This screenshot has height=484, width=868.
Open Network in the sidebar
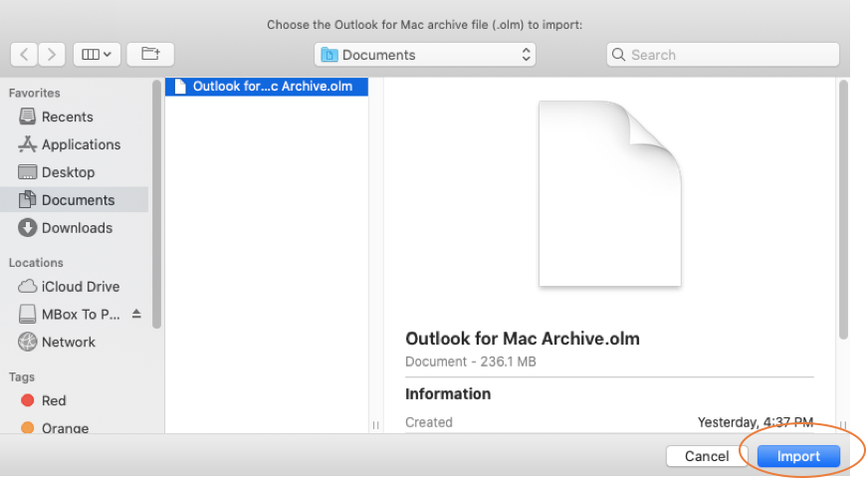point(75,342)
